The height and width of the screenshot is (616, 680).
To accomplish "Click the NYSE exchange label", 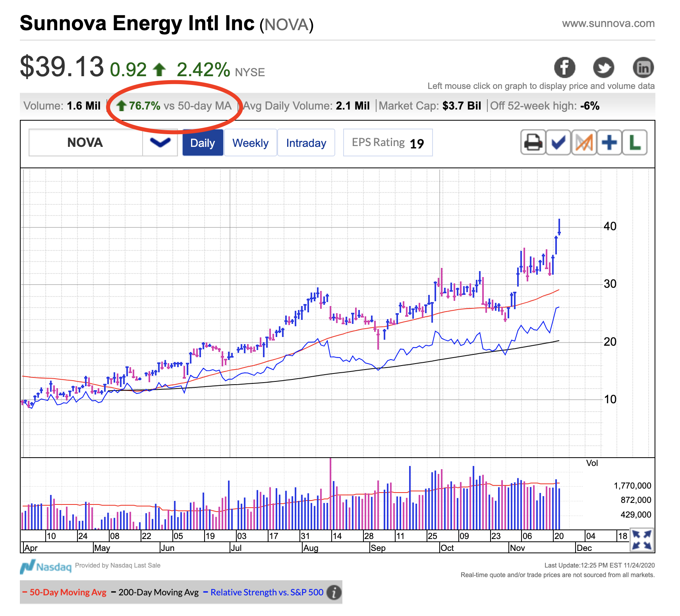I will coord(250,72).
